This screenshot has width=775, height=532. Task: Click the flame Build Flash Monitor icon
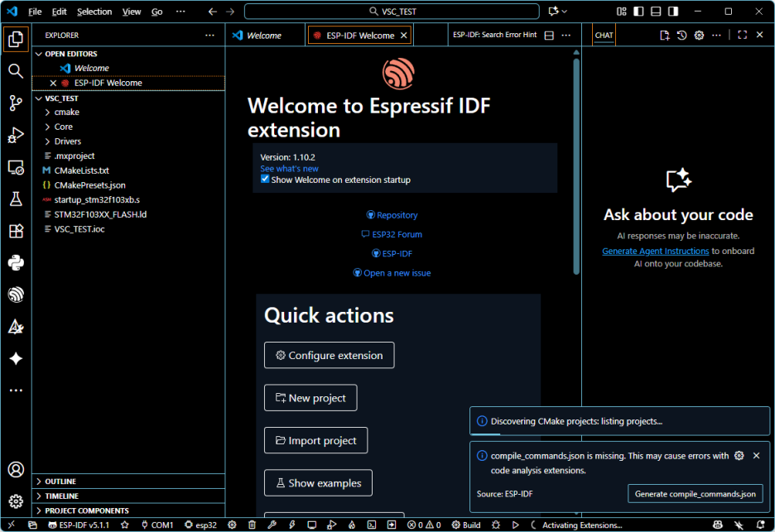351,525
